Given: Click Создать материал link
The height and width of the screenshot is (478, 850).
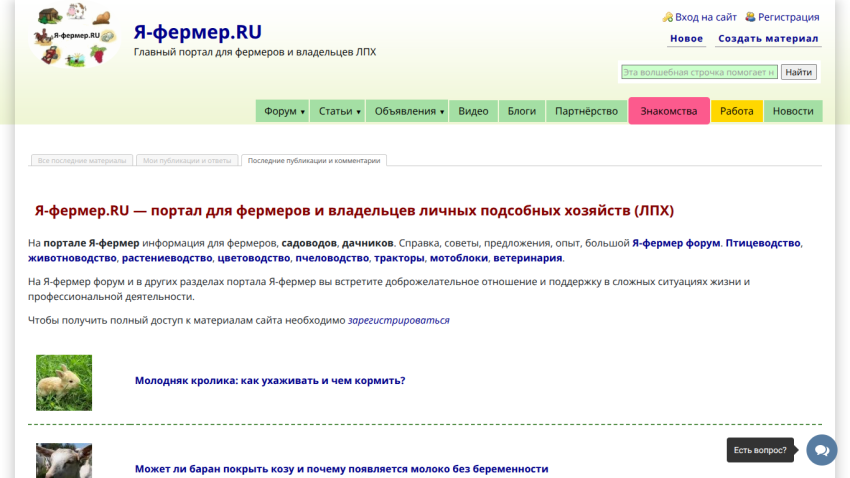Looking at the screenshot, I should (x=768, y=38).
